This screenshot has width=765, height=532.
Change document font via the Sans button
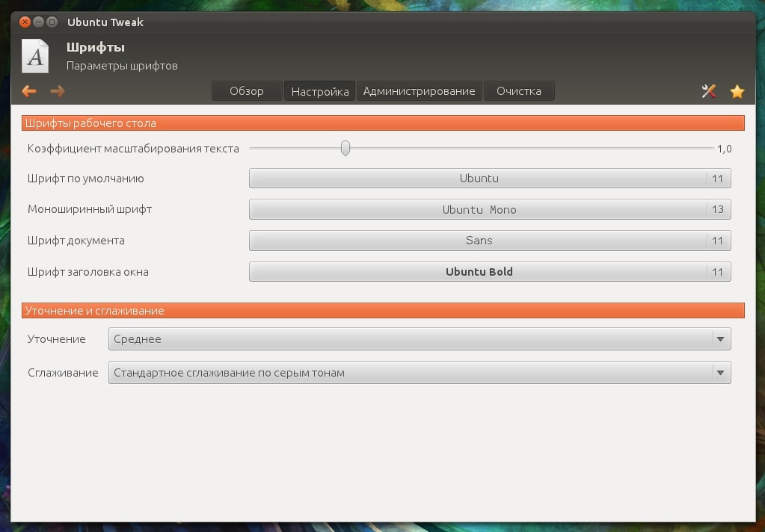490,241
